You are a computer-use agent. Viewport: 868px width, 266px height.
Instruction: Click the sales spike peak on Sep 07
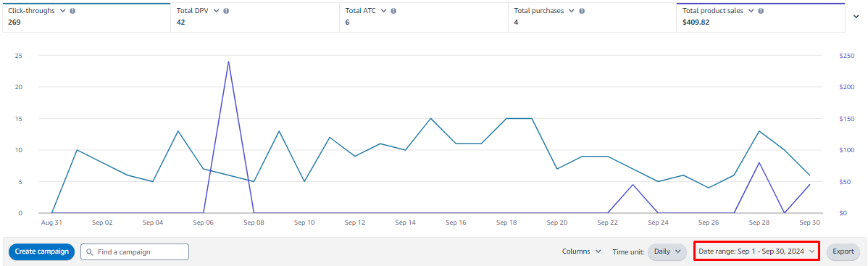(x=229, y=62)
